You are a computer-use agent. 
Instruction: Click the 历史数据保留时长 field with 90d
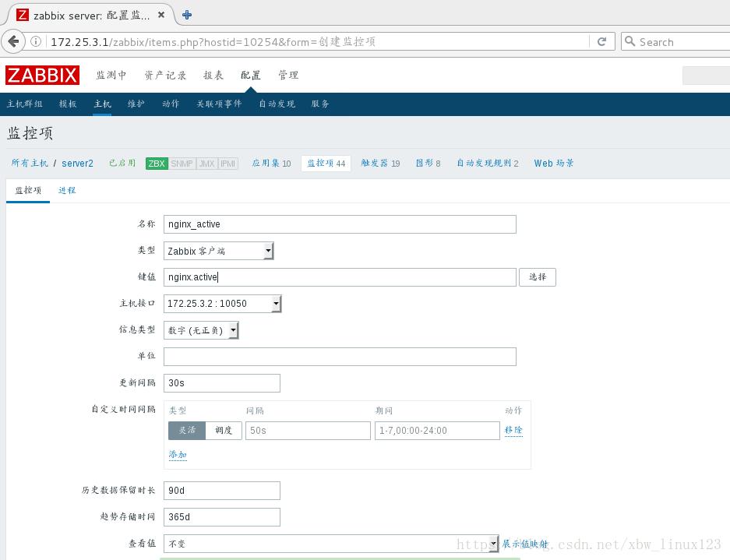222,491
